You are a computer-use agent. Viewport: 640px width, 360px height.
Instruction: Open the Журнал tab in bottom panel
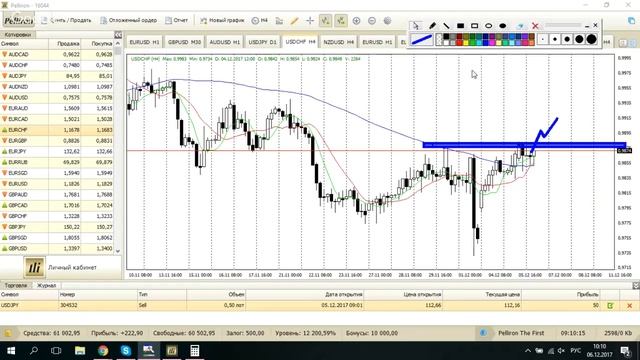[x=47, y=285]
